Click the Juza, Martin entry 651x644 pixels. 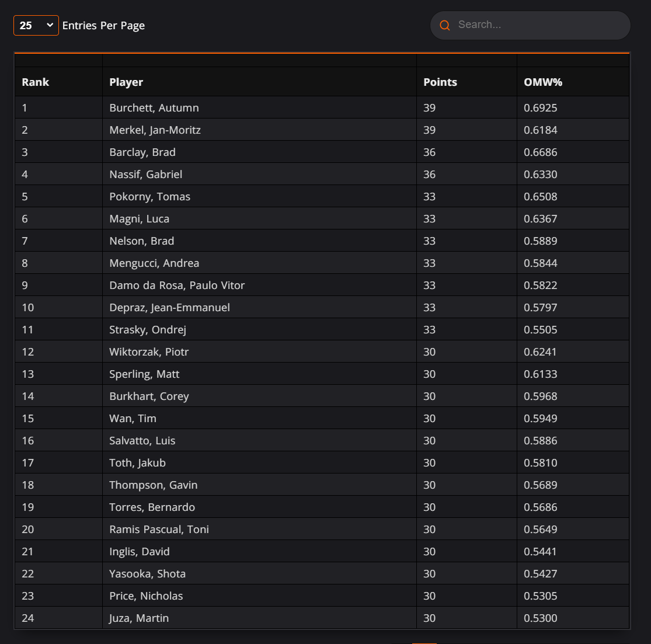(139, 618)
